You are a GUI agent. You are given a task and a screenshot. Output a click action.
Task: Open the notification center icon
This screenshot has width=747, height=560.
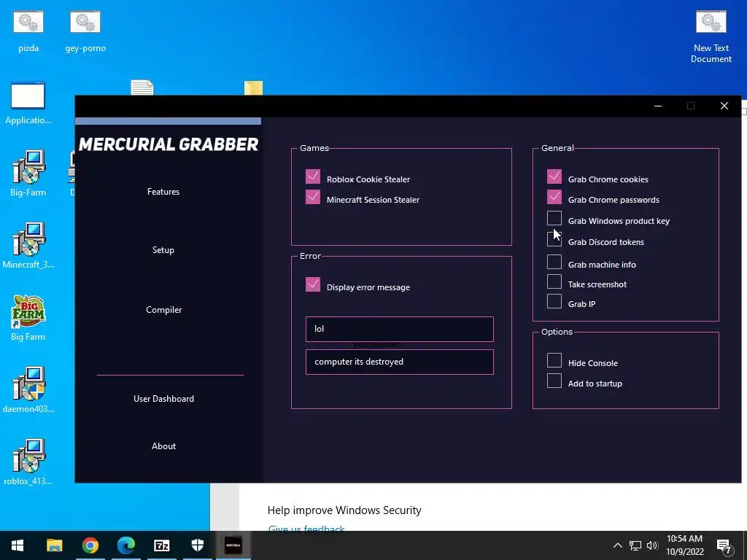724,545
